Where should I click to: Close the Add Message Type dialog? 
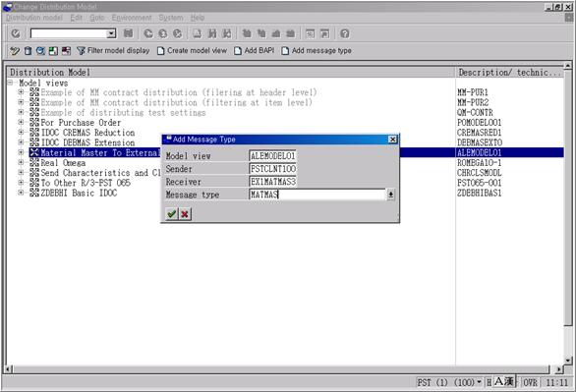[393, 140]
